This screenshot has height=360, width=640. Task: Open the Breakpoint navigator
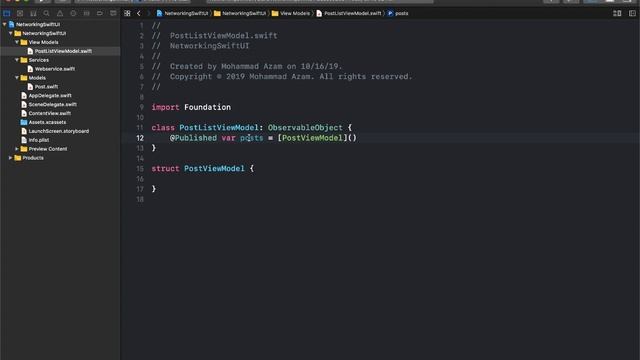coord(100,13)
